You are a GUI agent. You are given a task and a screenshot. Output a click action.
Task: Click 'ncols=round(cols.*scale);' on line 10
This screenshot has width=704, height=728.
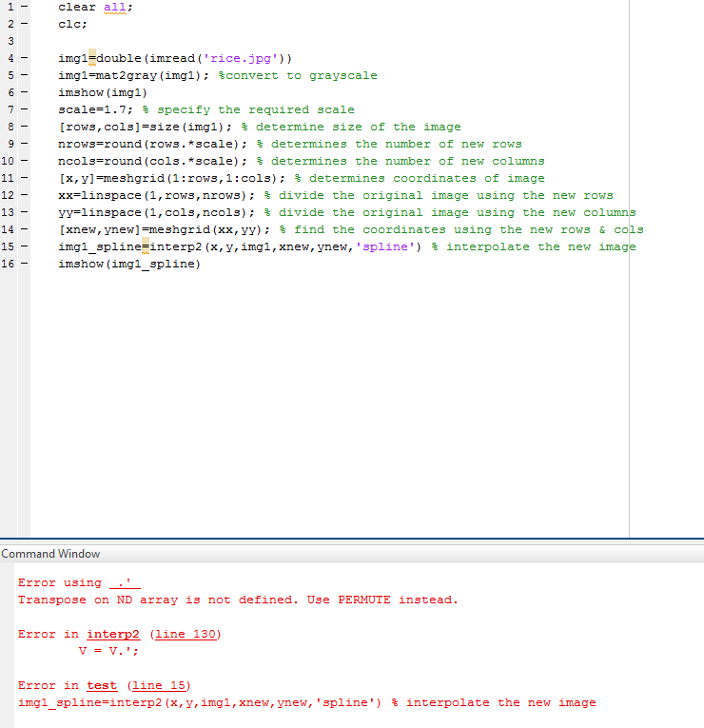(x=152, y=161)
